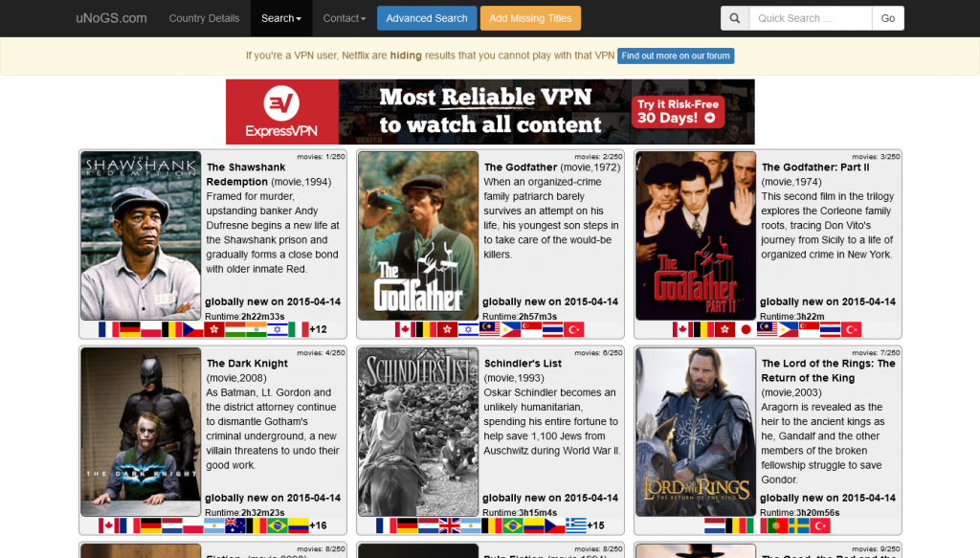
Task: Open The Dark Knight title link
Action: coord(247,363)
